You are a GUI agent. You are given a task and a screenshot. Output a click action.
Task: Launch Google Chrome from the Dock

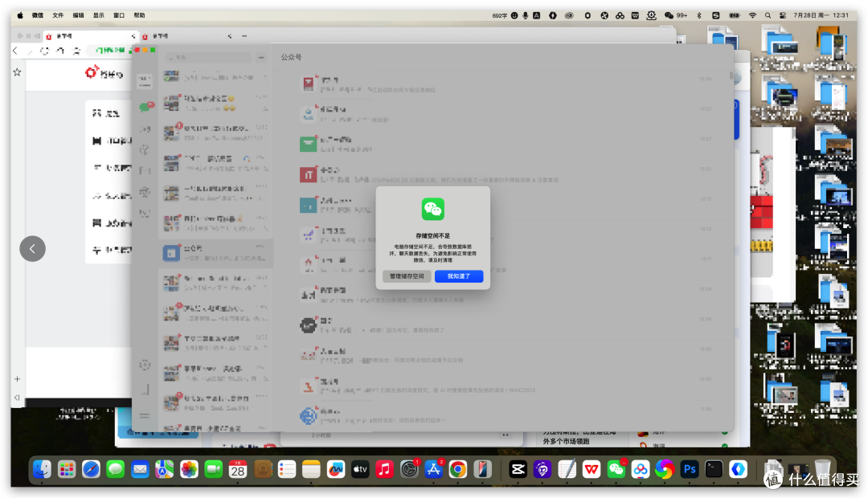(458, 470)
